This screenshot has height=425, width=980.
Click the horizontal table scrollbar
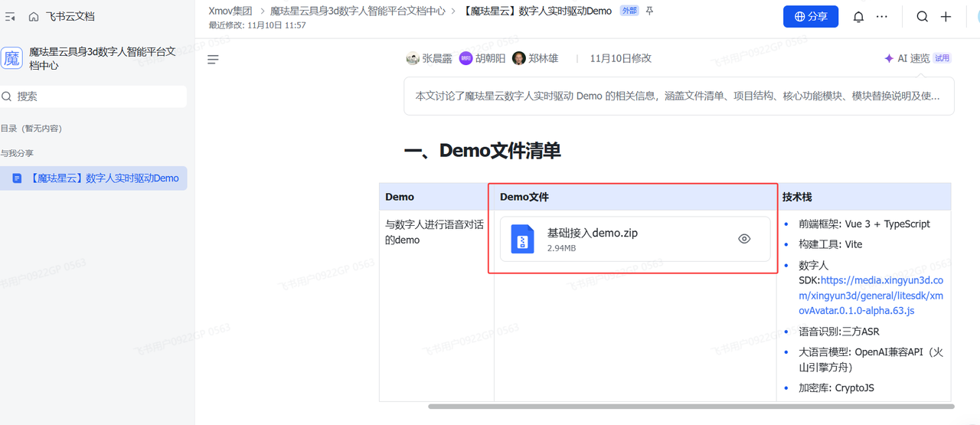click(689, 406)
